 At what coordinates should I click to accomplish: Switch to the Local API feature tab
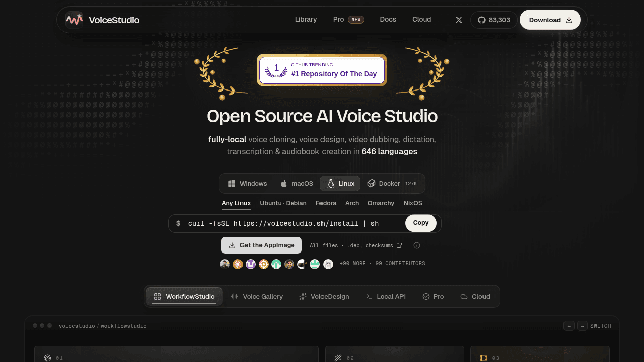385,296
